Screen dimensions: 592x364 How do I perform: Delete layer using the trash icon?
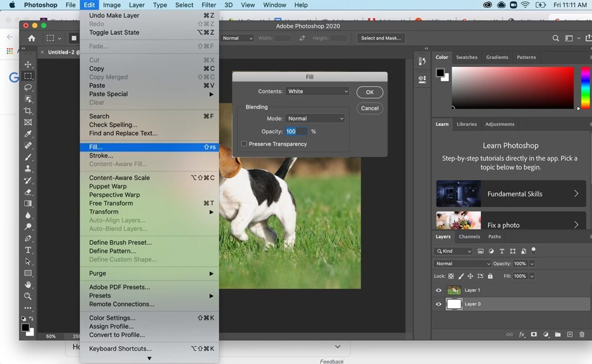tap(582, 335)
